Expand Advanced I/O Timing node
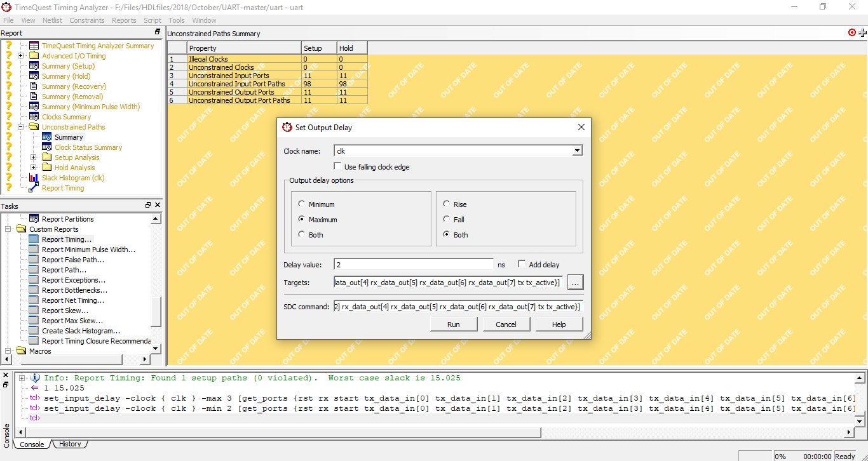Screen dimensions: 868x461 21,56
